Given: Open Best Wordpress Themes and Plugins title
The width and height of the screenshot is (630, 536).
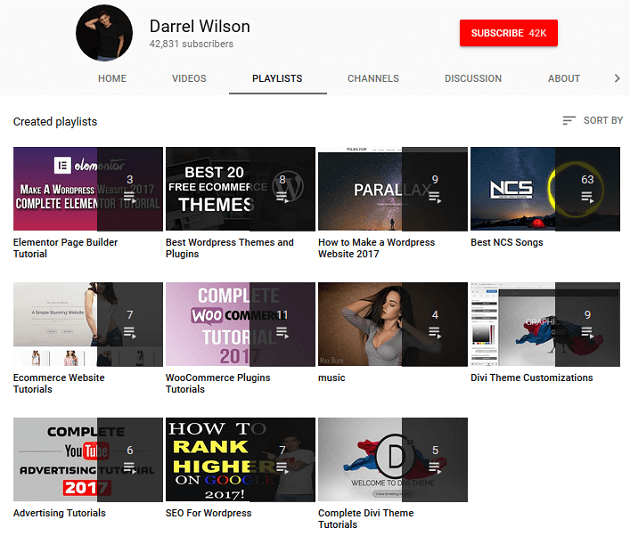Looking at the screenshot, I should point(230,248).
